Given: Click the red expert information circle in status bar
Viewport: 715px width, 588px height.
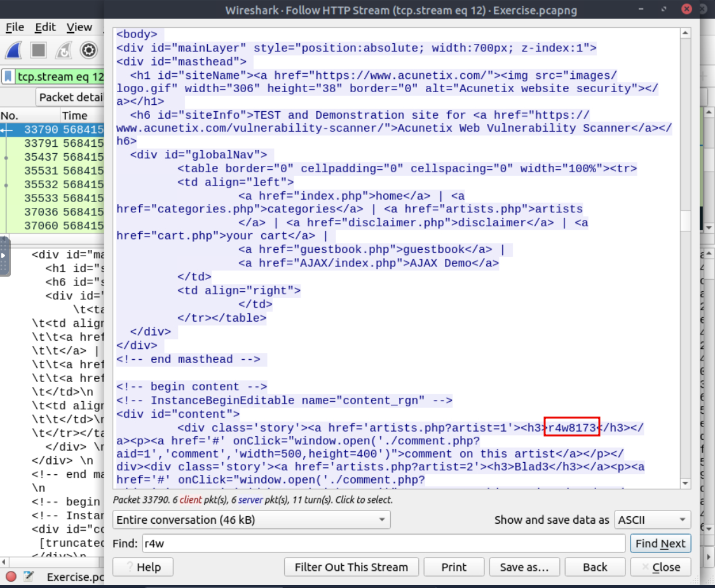Looking at the screenshot, I should [x=11, y=577].
